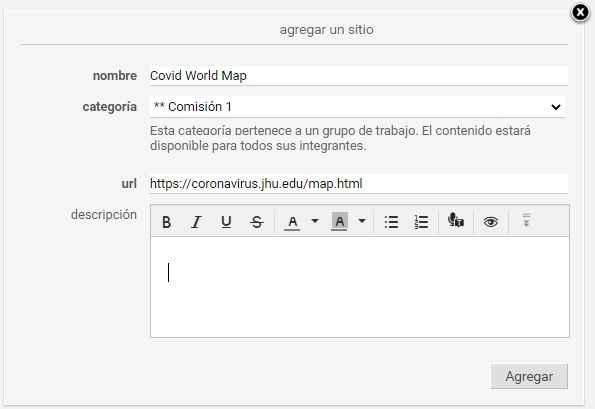This screenshot has height=409, width=595.
Task: Open the text color dropdown arrow
Action: [x=315, y=221]
